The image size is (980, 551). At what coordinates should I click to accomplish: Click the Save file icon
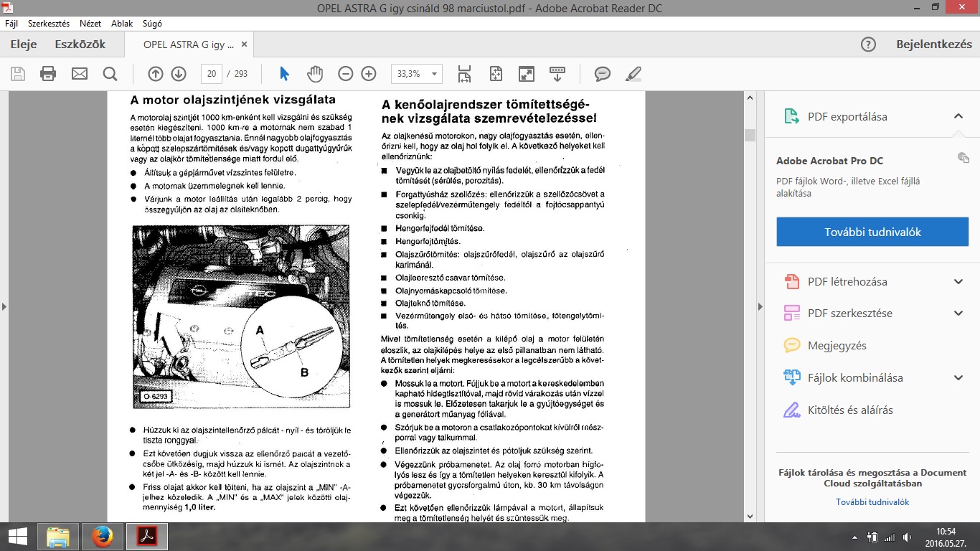coord(18,74)
